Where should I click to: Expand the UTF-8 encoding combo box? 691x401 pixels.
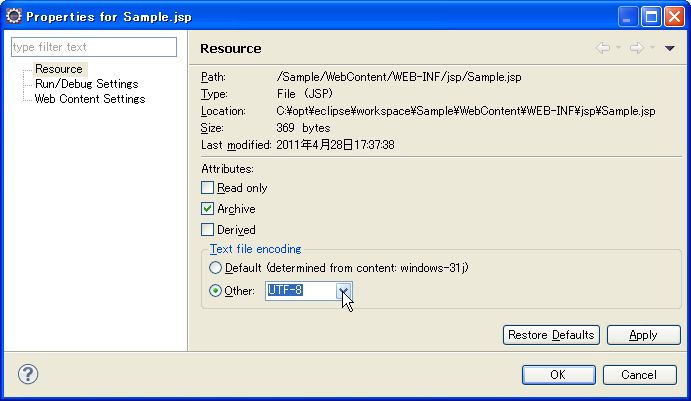[343, 291]
